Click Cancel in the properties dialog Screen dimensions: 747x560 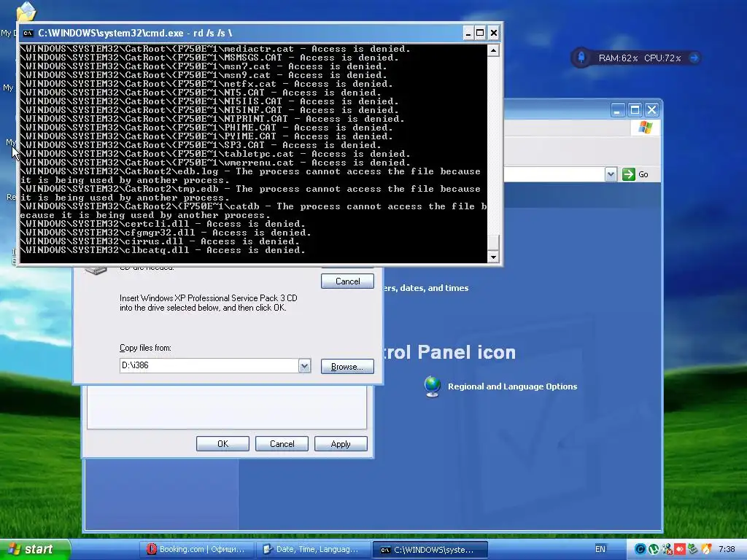point(282,444)
